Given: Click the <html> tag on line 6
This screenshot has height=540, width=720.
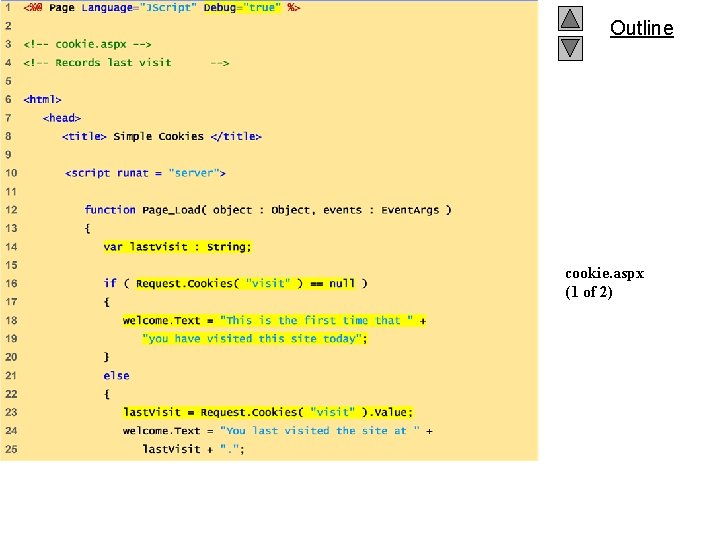Looking at the screenshot, I should 42,99.
